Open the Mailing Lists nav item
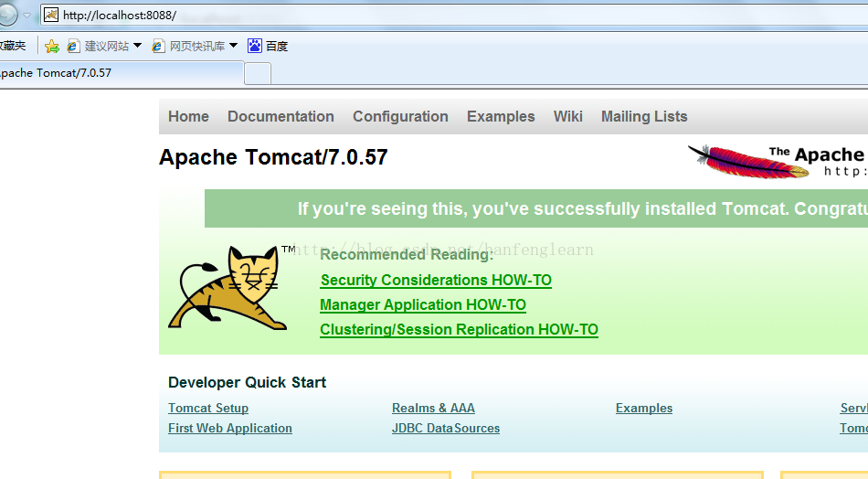Image resolution: width=868 pixels, height=479 pixels. point(644,116)
